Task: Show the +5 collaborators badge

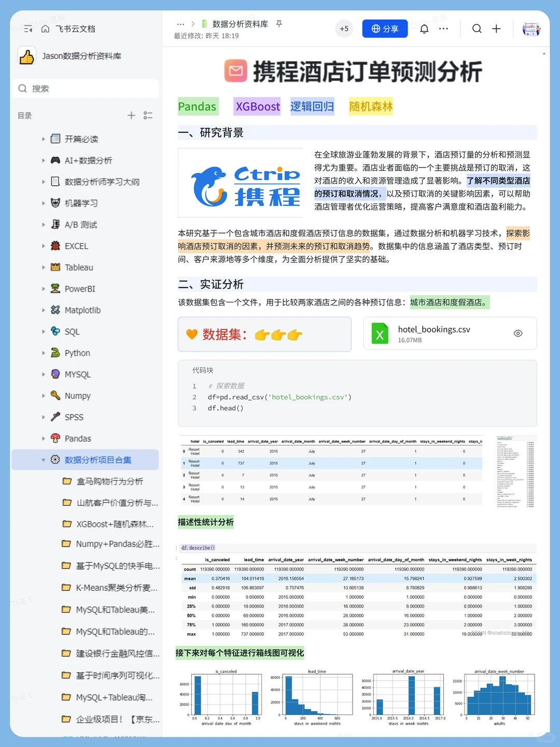Action: (x=344, y=29)
